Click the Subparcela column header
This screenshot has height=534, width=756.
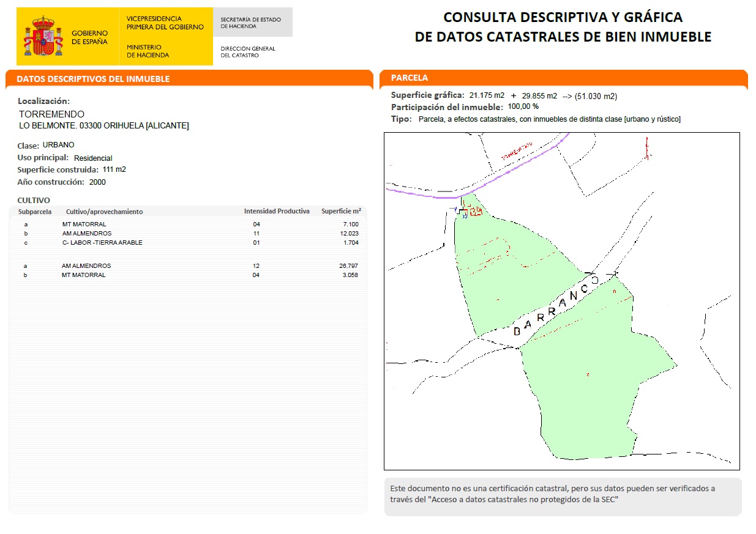point(35,212)
